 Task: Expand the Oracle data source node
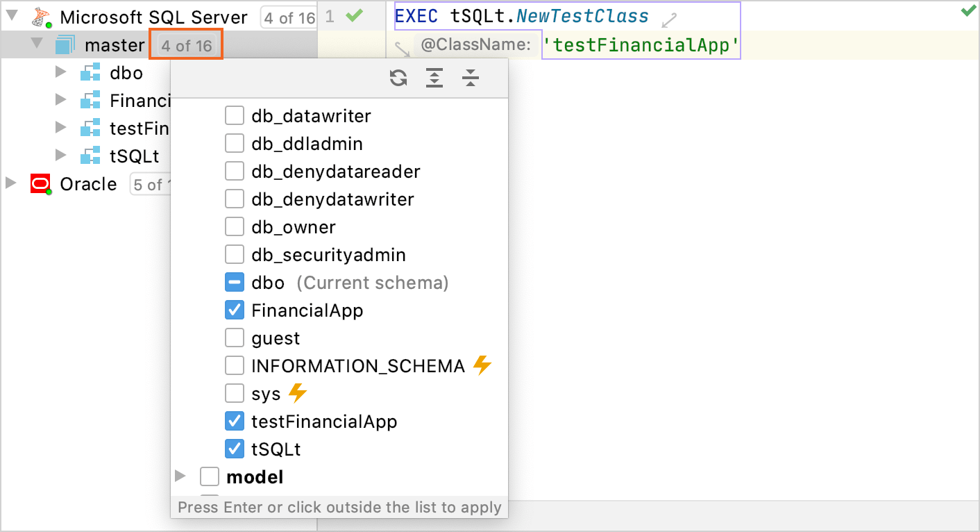point(11,183)
